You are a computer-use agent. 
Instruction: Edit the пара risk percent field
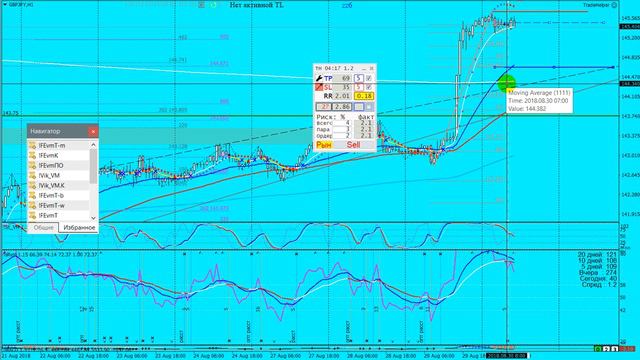click(x=342, y=129)
